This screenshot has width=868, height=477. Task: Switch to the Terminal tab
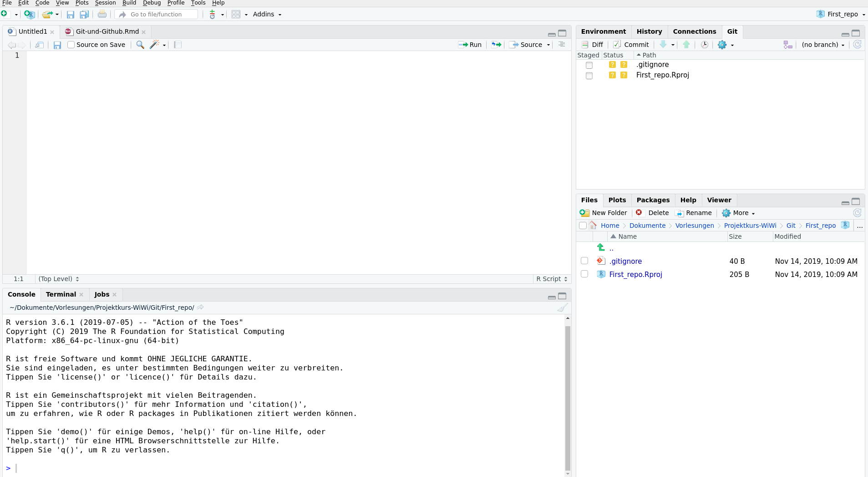pos(61,294)
